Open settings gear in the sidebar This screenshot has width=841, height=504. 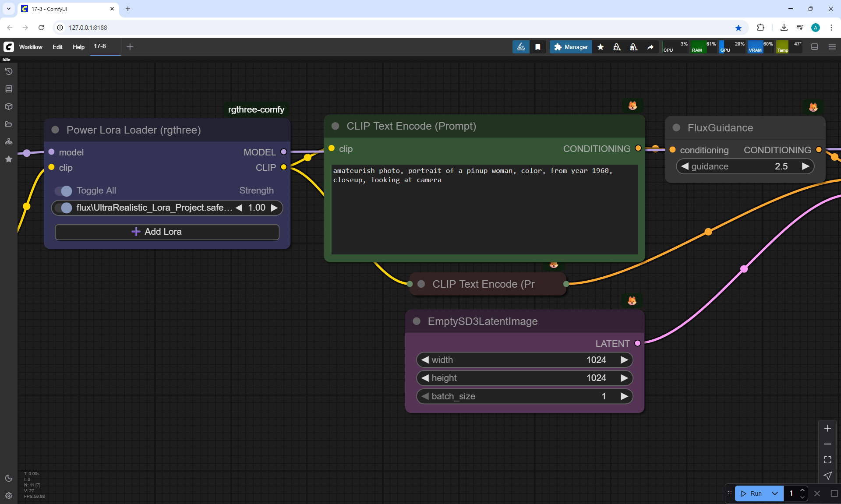8,496
